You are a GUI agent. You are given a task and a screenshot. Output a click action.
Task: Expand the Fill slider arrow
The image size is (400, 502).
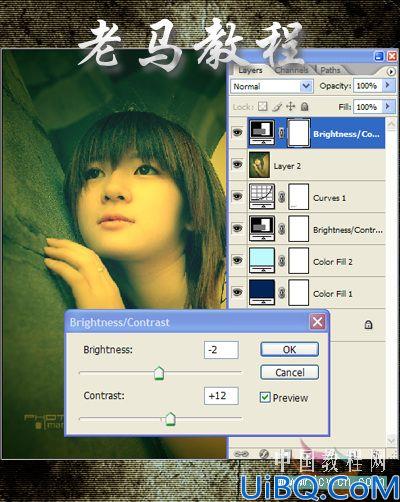388,107
